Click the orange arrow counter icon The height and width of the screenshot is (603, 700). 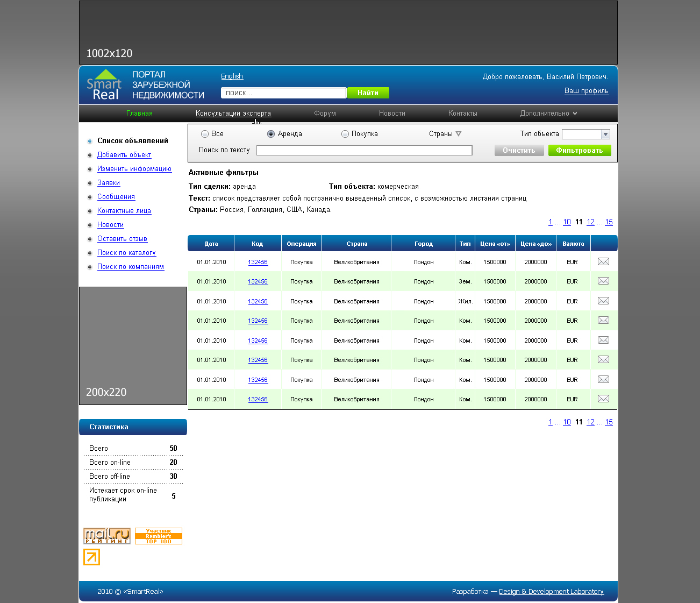click(x=91, y=557)
